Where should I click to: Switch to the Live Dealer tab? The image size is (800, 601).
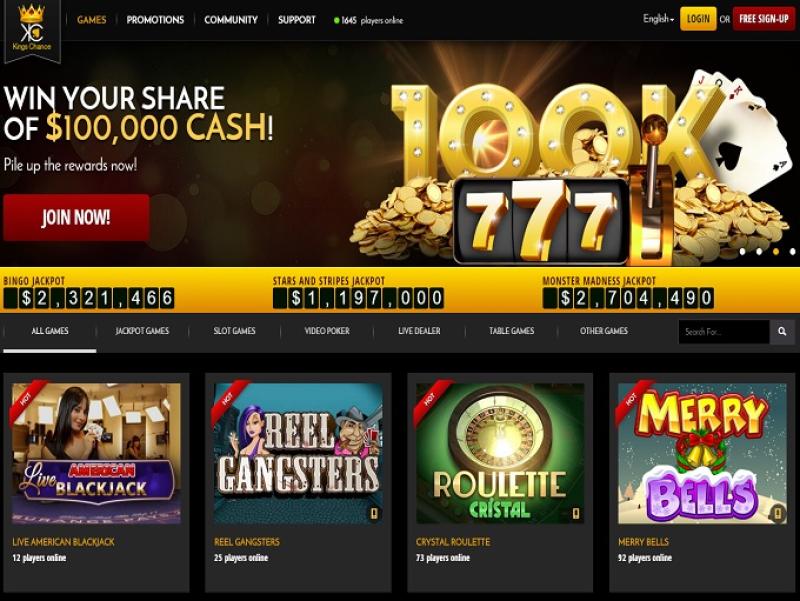tap(419, 331)
